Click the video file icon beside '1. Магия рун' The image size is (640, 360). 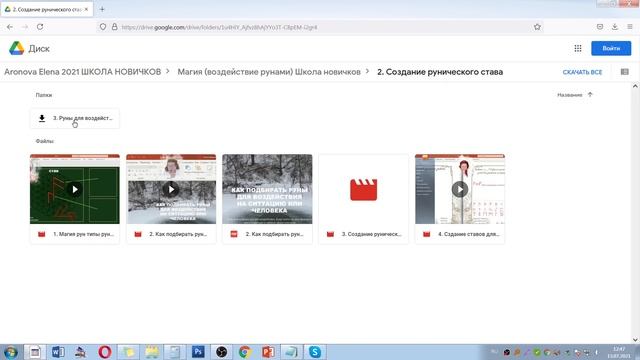[x=42, y=234]
